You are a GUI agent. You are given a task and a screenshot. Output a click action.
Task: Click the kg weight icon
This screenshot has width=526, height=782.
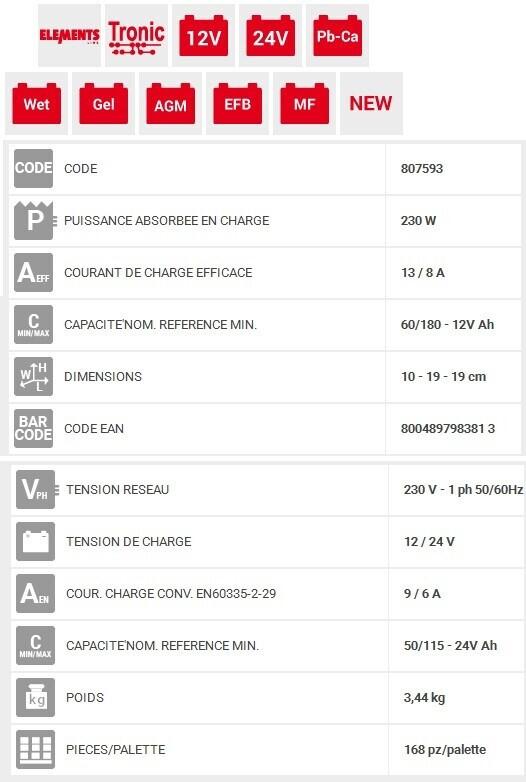point(35,697)
